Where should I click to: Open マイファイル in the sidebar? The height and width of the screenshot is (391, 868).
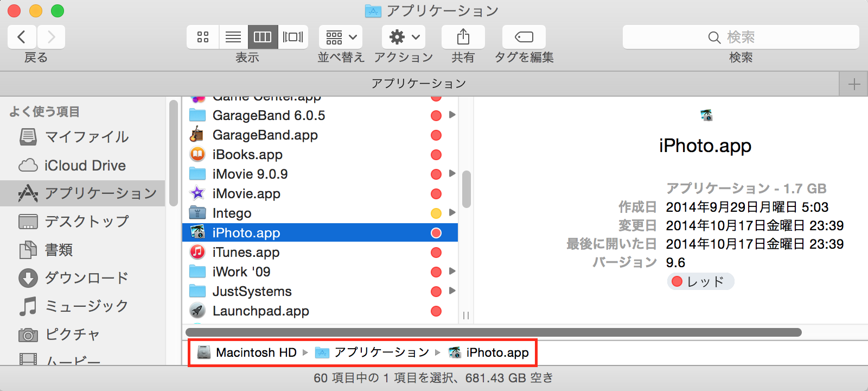[x=82, y=137]
